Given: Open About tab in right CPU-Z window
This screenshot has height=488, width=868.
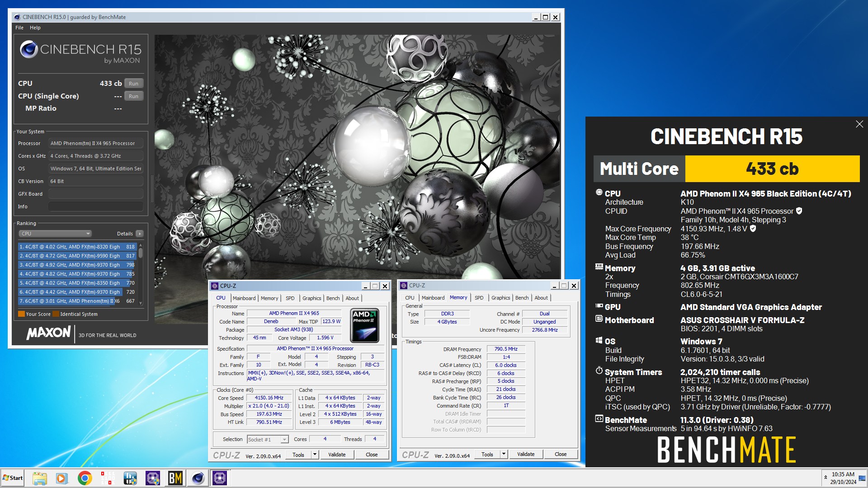Looking at the screenshot, I should [x=541, y=298].
